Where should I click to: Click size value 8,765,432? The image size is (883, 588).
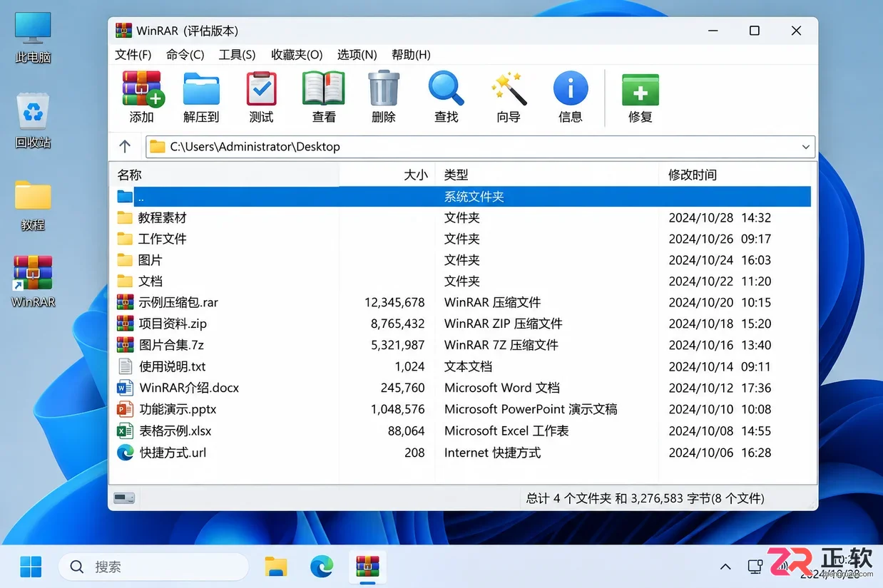[397, 324]
